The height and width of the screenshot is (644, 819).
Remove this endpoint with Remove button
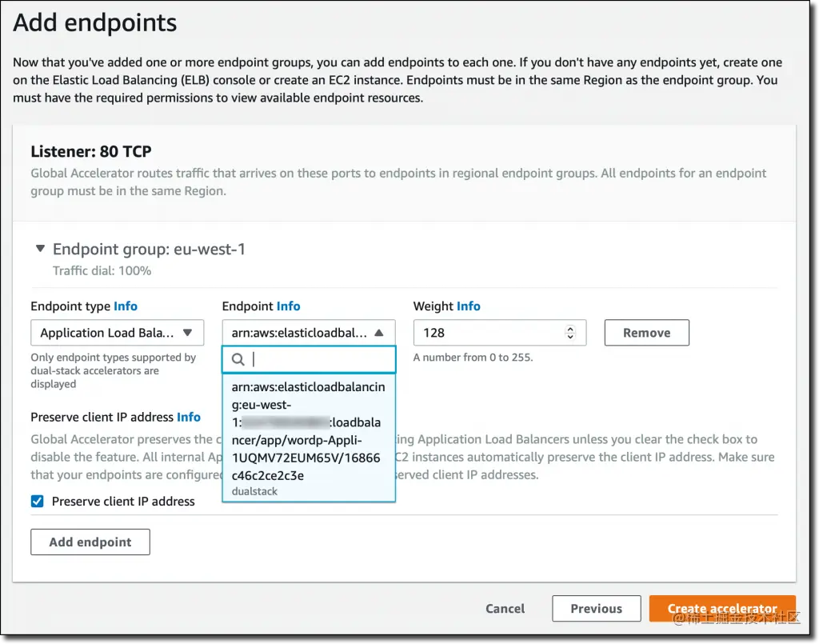click(646, 333)
